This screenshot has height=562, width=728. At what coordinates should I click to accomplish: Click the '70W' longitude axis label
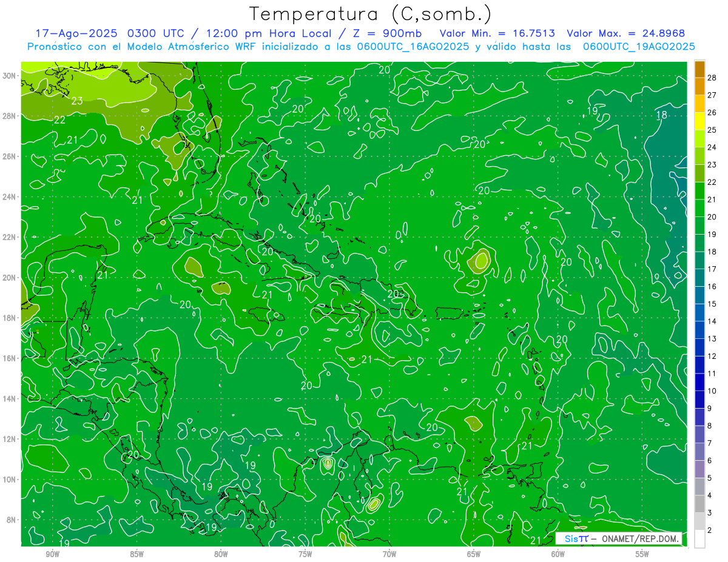pyautogui.click(x=389, y=554)
